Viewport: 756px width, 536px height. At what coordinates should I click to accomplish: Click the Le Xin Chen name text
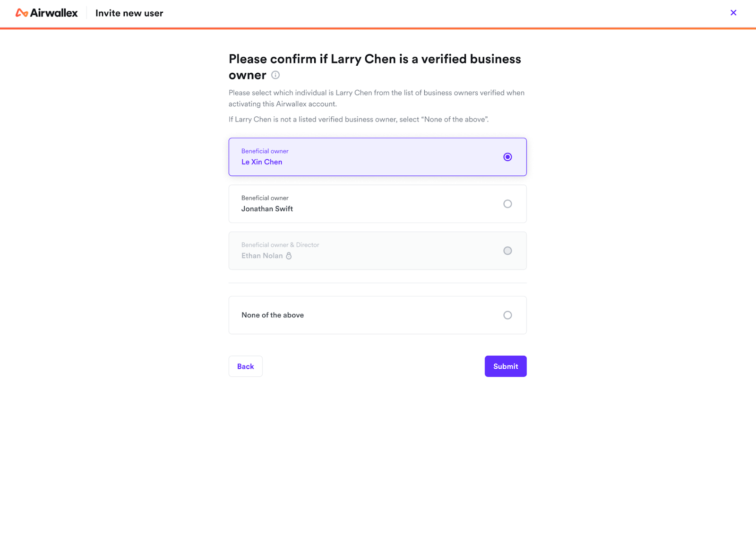click(262, 162)
